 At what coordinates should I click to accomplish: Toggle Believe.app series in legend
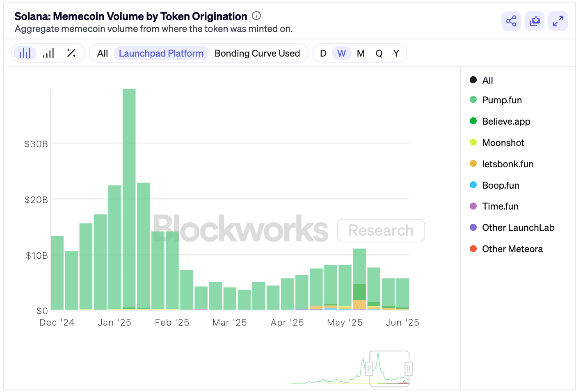coord(500,121)
